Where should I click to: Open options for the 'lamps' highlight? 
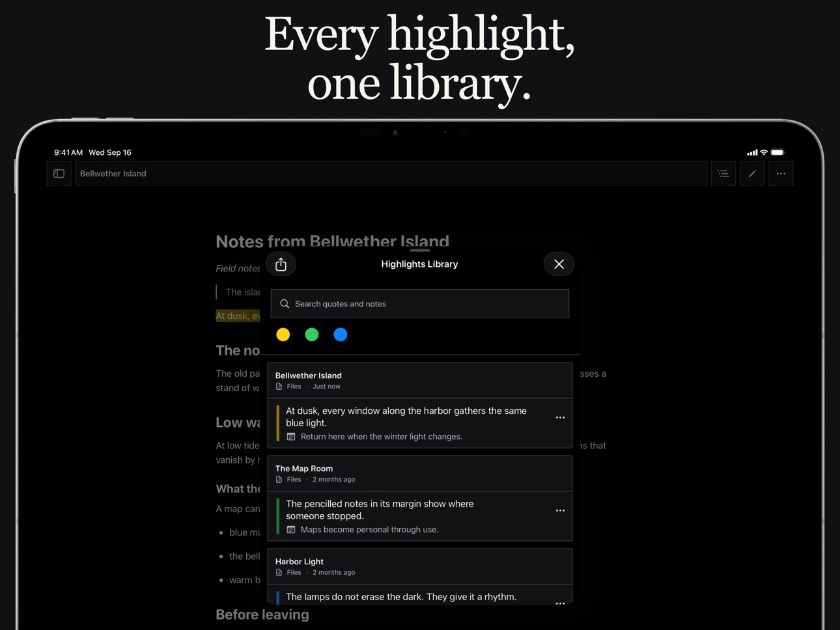(560, 603)
